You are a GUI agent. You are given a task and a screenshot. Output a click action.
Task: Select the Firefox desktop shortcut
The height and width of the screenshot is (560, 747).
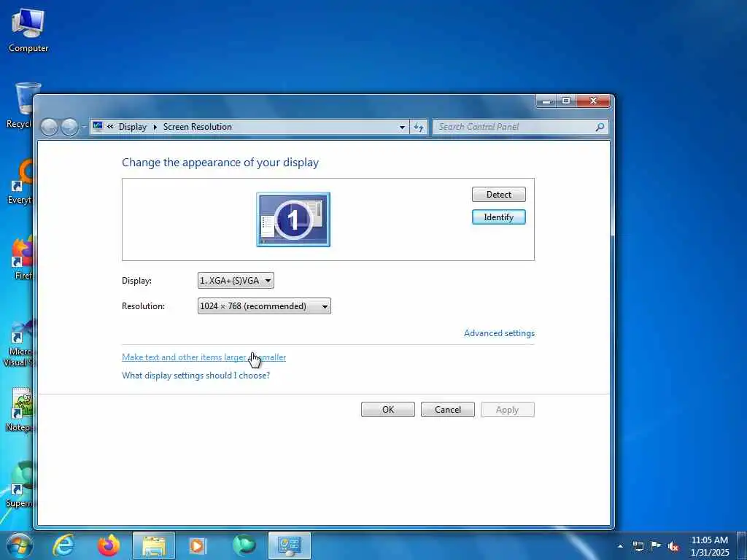pyautogui.click(x=22, y=257)
